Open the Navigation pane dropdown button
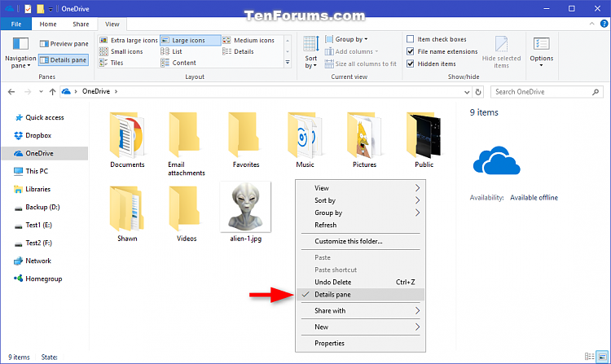The image size is (611, 364). (x=20, y=53)
